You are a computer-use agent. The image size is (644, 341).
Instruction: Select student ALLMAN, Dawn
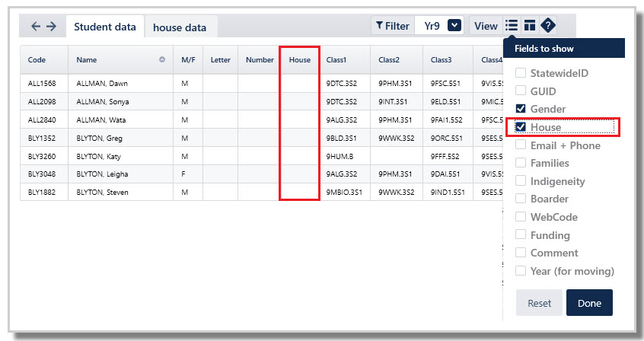pyautogui.click(x=102, y=84)
